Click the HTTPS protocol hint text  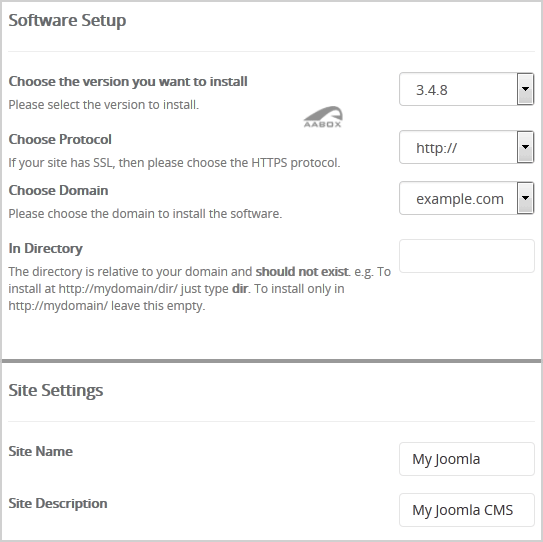[174, 163]
